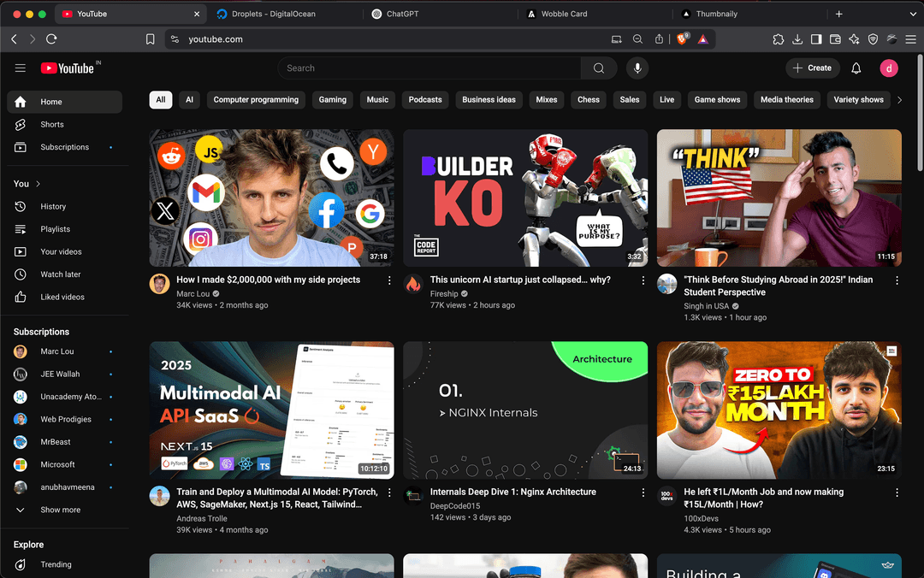Start voice search with microphone icon
Viewport: 924px width, 578px height.
pyautogui.click(x=637, y=68)
